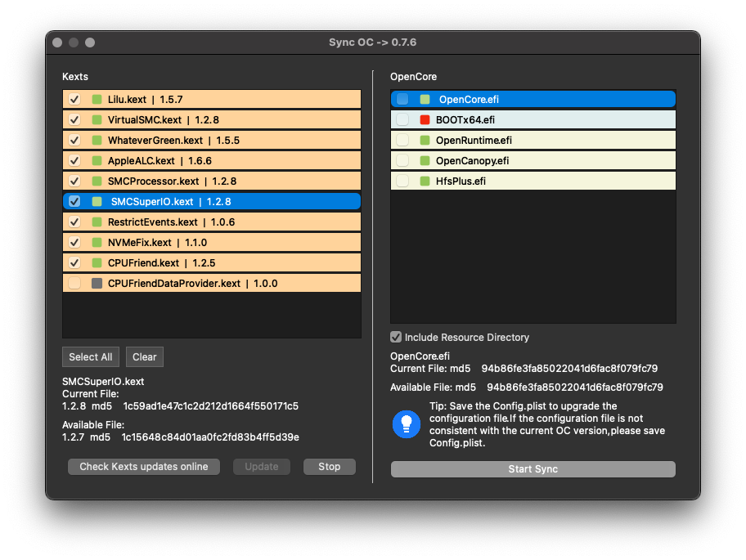Screen dimensions: 746x560
Task: Check Kexts updates online
Action: [144, 467]
